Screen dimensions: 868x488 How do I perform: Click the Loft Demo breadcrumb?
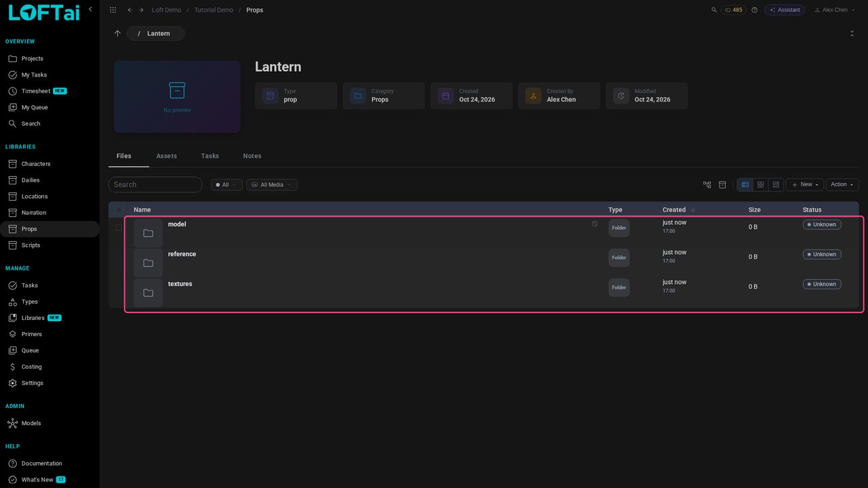[166, 10]
